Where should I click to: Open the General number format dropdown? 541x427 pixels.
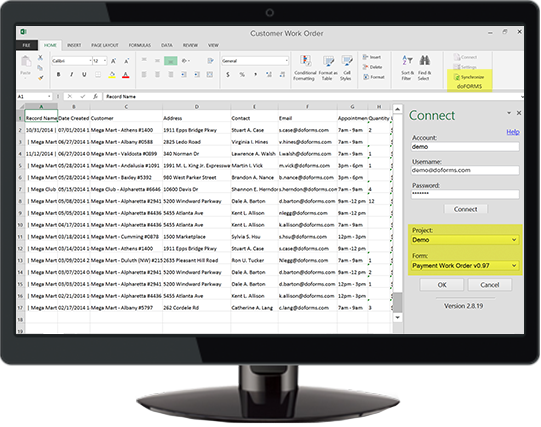(x=286, y=61)
